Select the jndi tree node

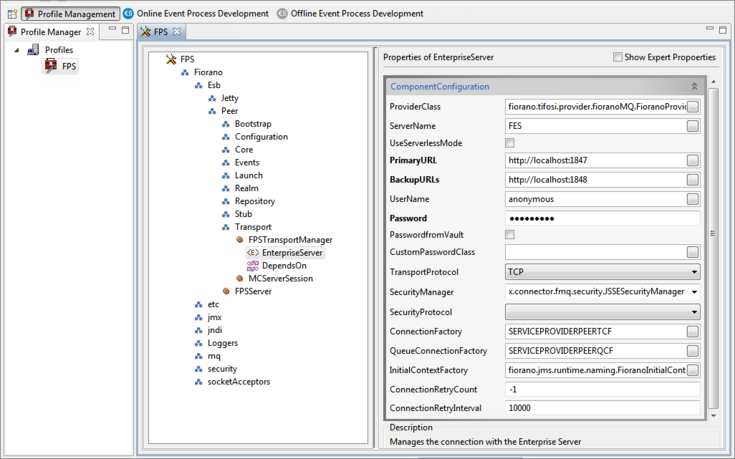(x=215, y=331)
